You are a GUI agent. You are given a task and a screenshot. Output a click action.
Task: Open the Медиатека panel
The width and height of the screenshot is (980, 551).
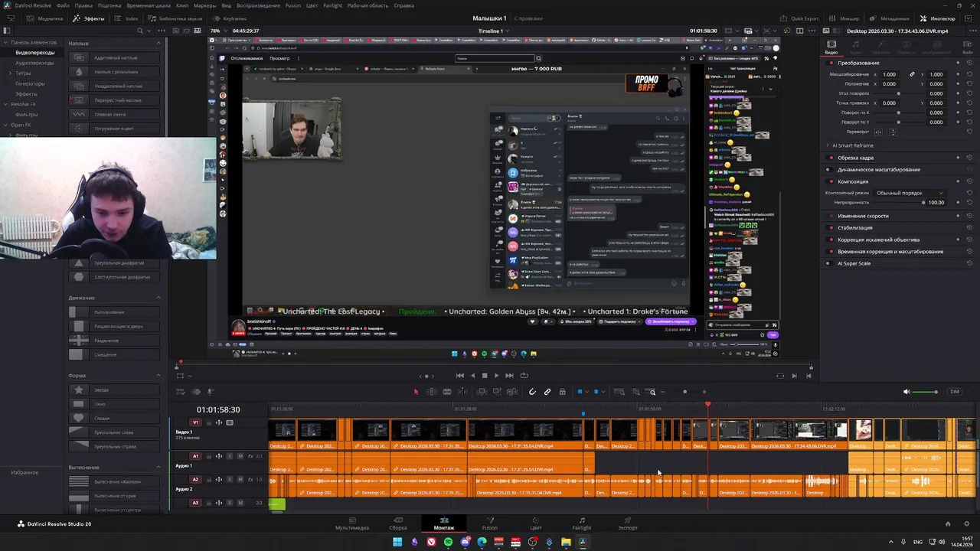(x=46, y=18)
